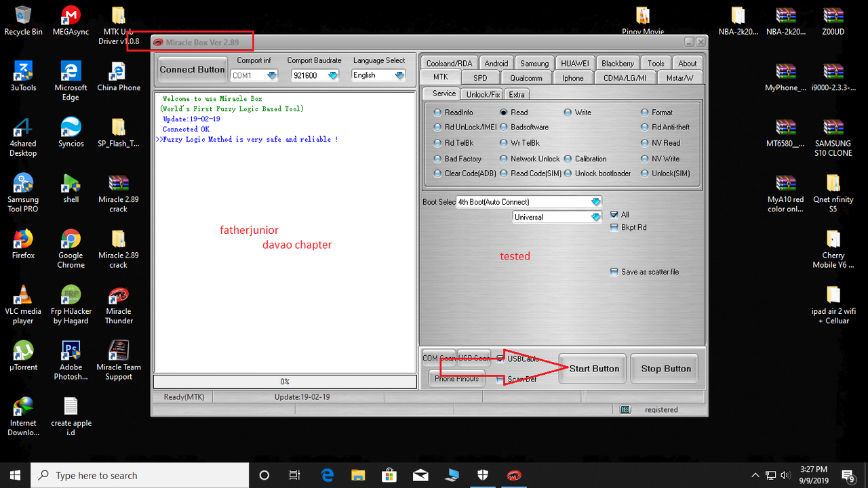The image size is (868, 488).
Task: Open the Samsung tab
Action: pyautogui.click(x=534, y=64)
